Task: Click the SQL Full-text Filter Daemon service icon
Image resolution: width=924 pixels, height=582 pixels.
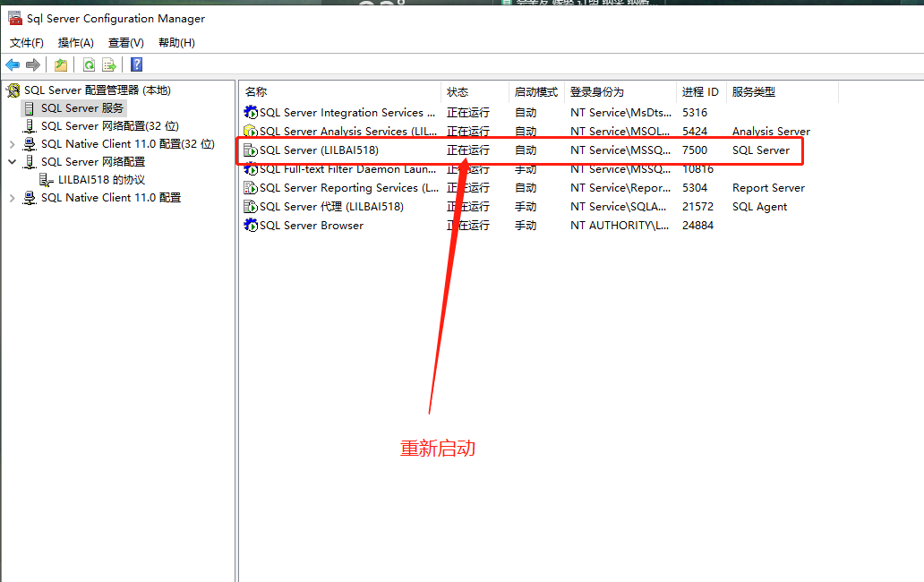Action: (251, 169)
